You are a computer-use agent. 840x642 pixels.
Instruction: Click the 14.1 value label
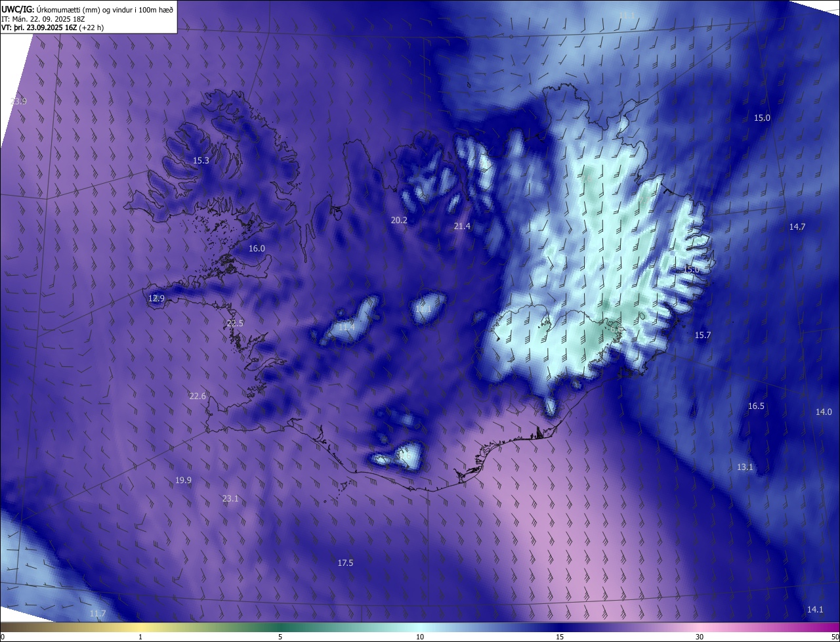click(814, 610)
